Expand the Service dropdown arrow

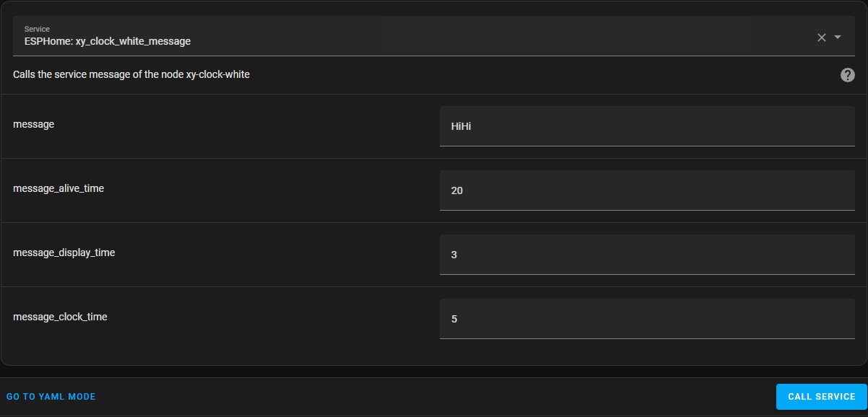tap(838, 38)
